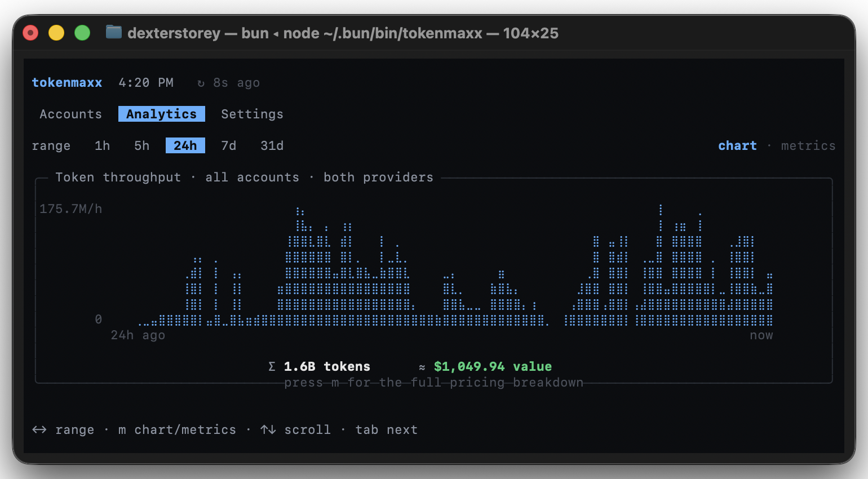Click the 4:20 PM clock text
868x479 pixels.
point(145,82)
